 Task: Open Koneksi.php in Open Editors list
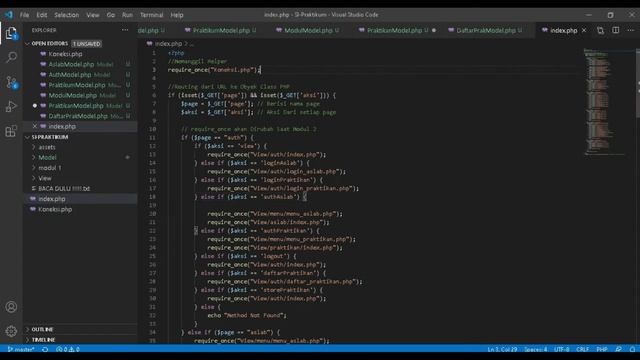(x=65, y=54)
